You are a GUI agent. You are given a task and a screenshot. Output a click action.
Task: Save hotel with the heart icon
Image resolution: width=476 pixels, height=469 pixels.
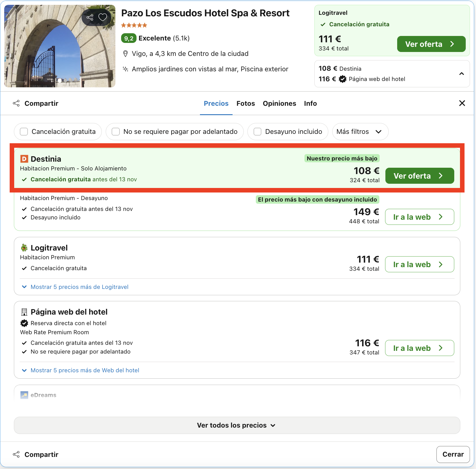(x=103, y=17)
